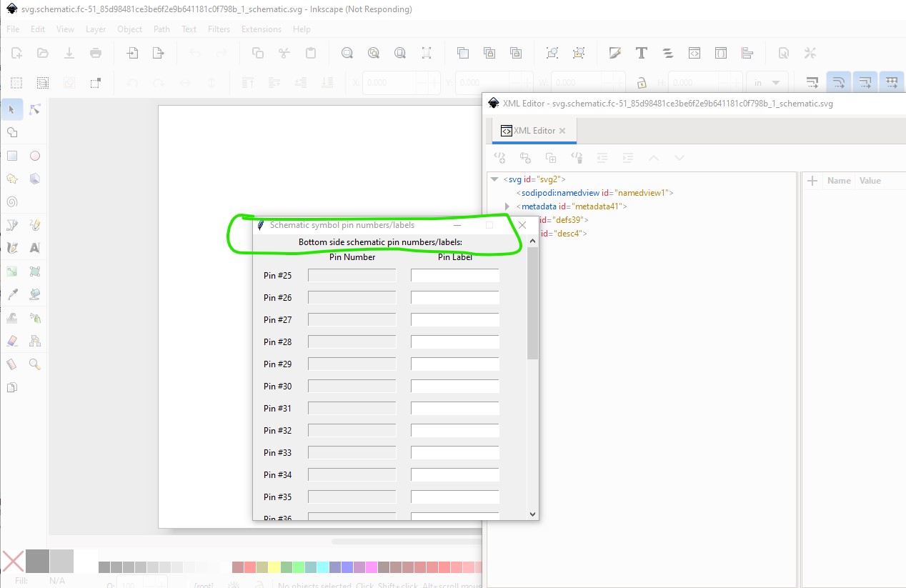Toggle move patterns with objects button

click(892, 83)
